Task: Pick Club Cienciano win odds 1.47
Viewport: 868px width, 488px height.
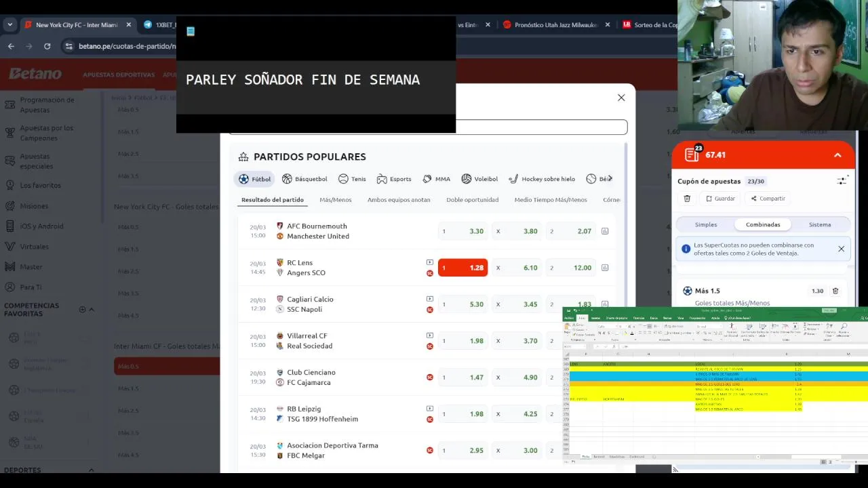Action: (x=462, y=378)
